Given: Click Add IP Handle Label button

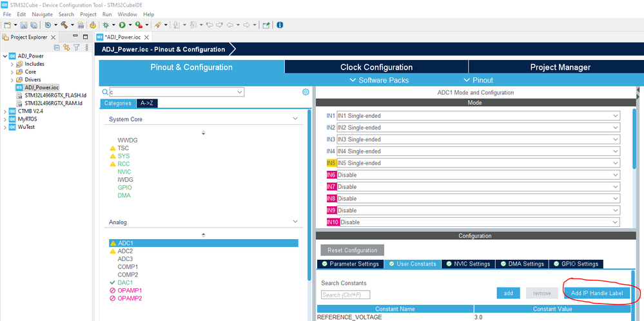Looking at the screenshot, I should 597,293.
